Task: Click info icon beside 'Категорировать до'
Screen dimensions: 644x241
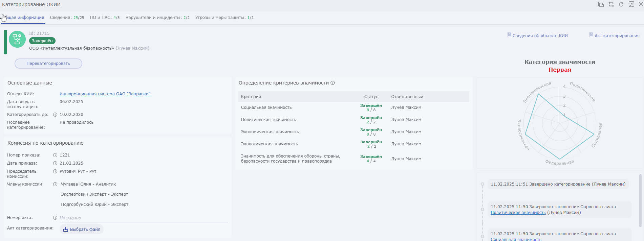Action: pos(55,115)
